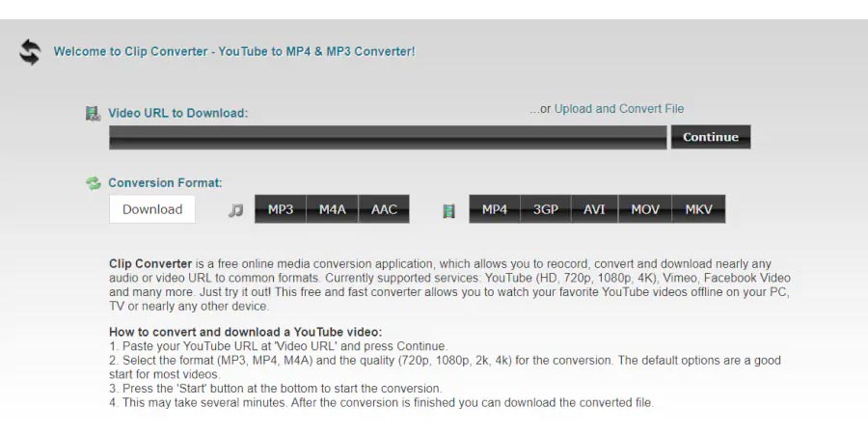The width and height of the screenshot is (868, 434).
Task: Click into the Video URL input field
Action: [388, 137]
